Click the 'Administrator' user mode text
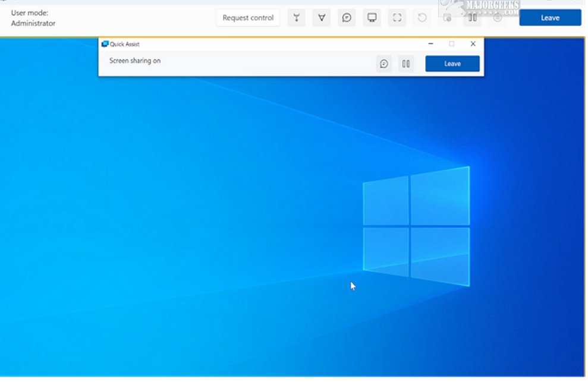This screenshot has height=382, width=588. point(33,23)
